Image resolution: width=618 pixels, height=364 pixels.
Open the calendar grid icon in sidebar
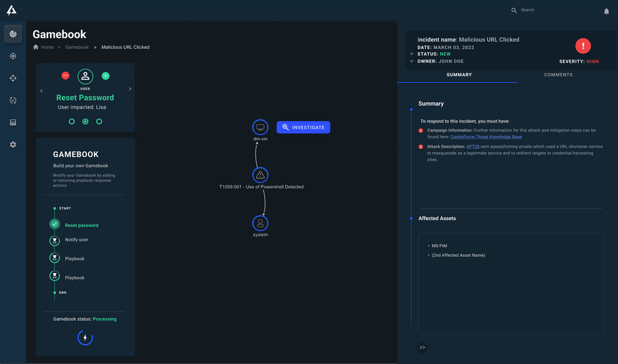(13, 122)
